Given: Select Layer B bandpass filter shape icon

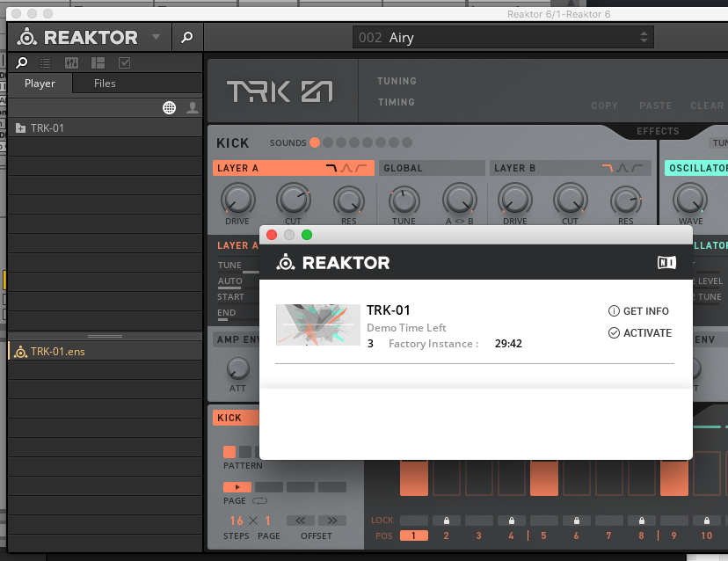Looking at the screenshot, I should [x=622, y=168].
